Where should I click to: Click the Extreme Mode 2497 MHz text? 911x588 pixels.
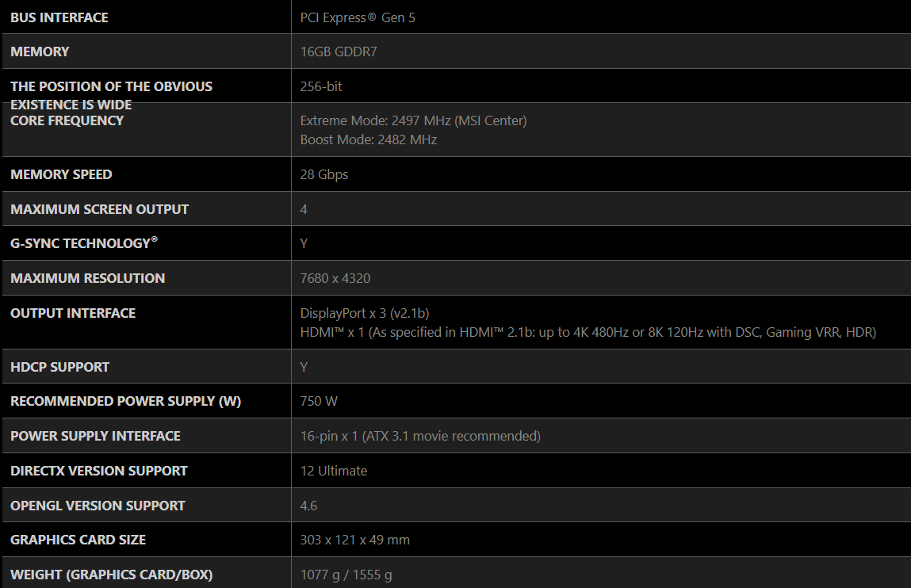(413, 120)
